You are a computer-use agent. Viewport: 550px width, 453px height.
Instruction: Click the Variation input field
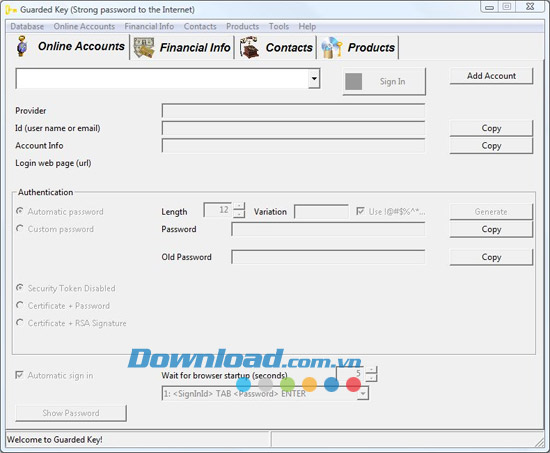[321, 212]
